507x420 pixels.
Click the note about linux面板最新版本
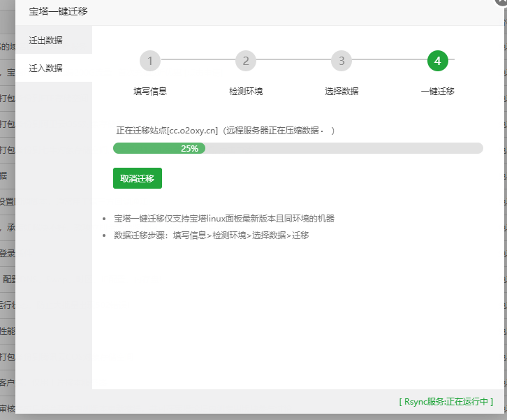click(x=224, y=219)
